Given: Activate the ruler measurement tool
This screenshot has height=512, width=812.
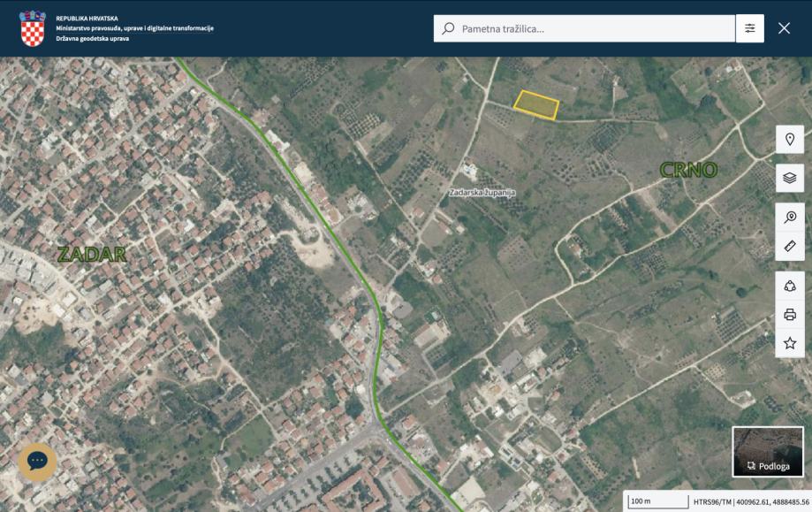Looking at the screenshot, I should coord(789,246).
